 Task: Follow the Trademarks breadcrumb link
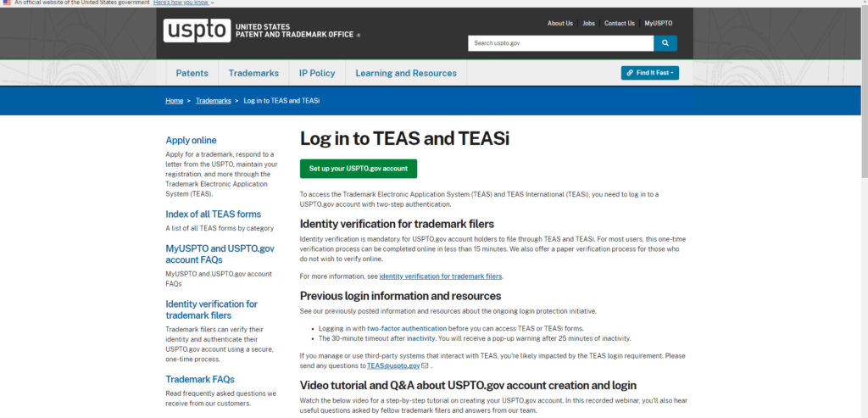pos(213,101)
